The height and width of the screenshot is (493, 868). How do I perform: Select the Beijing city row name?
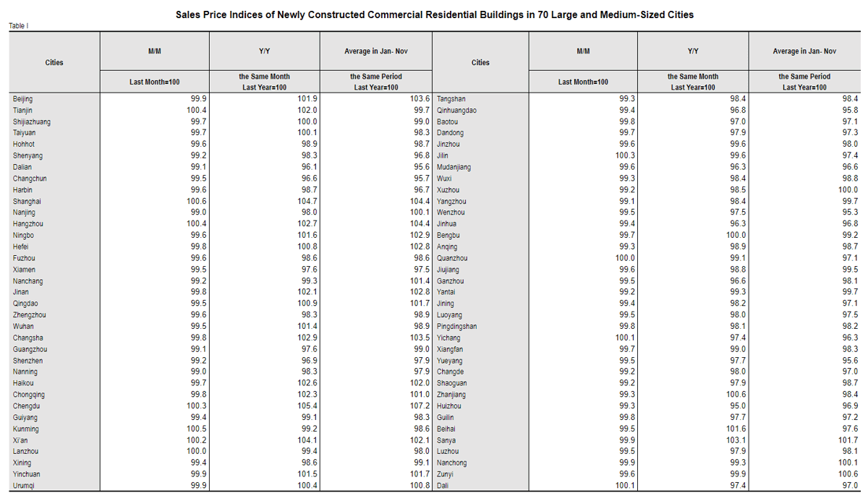tap(22, 99)
